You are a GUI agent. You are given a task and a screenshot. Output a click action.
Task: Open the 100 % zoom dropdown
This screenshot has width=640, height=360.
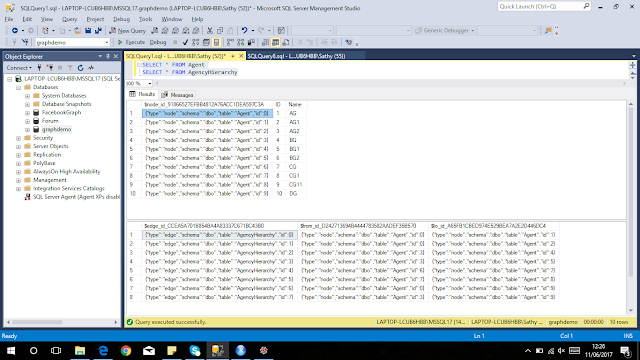tap(150, 83)
